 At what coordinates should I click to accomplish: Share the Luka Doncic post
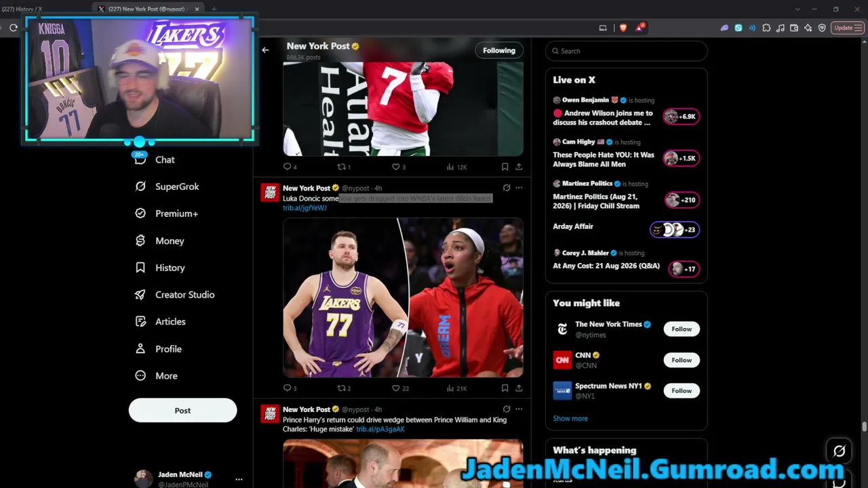click(519, 388)
